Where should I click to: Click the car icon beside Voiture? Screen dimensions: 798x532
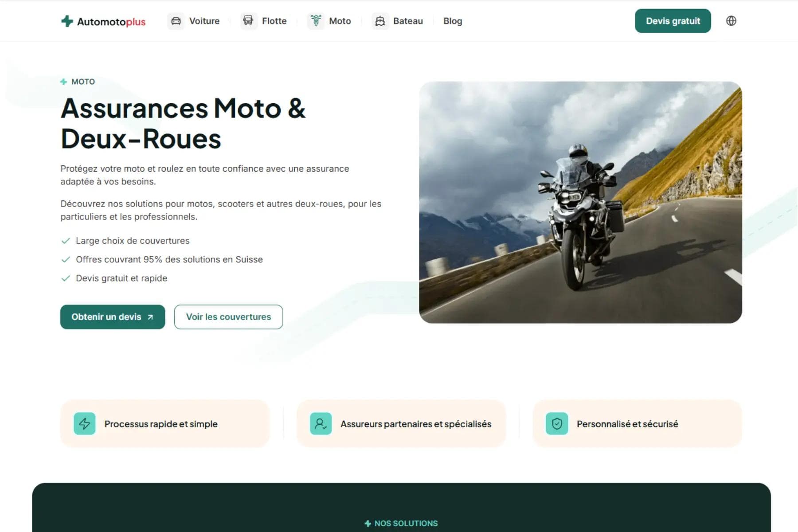(176, 21)
